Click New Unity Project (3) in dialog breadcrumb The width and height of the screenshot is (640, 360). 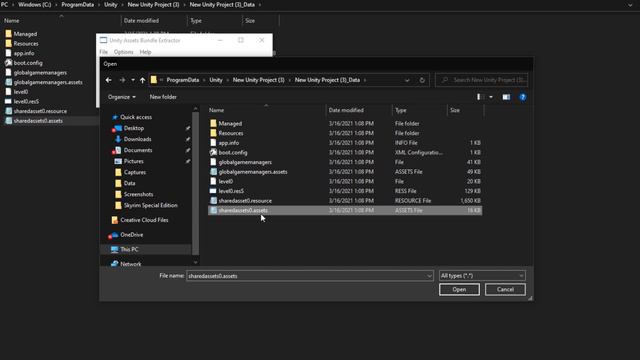point(258,80)
